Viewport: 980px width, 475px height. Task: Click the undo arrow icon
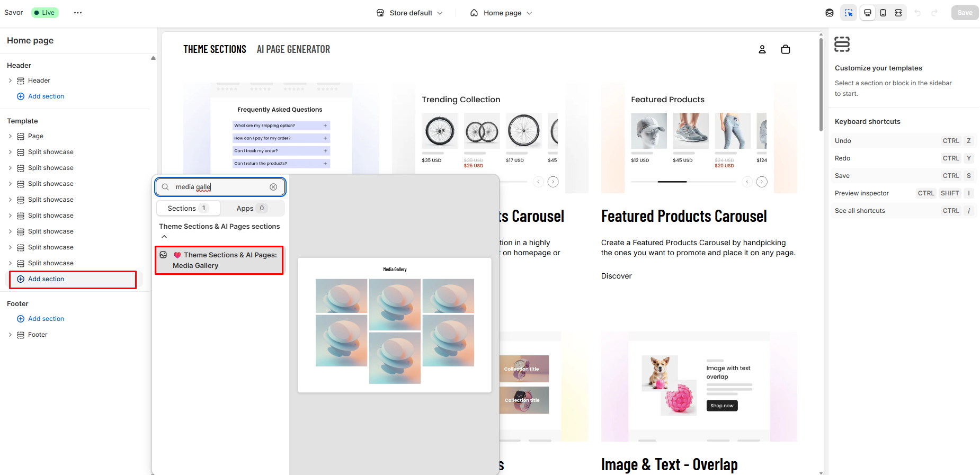(917, 13)
